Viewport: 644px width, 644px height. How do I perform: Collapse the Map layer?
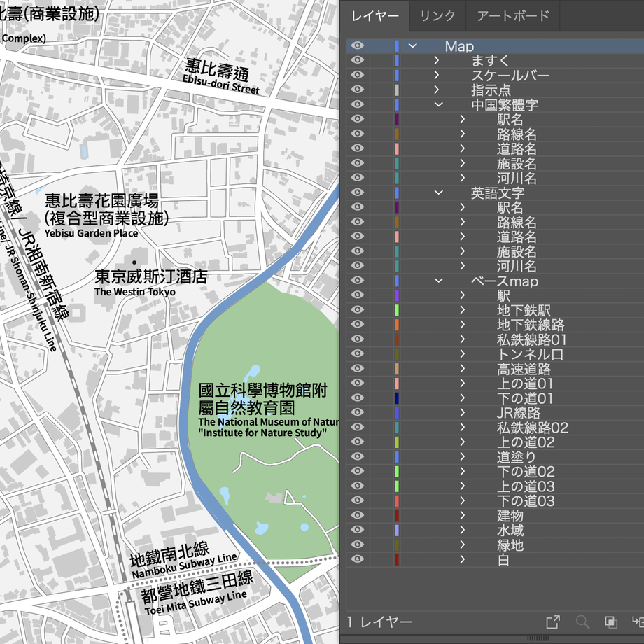click(x=413, y=46)
